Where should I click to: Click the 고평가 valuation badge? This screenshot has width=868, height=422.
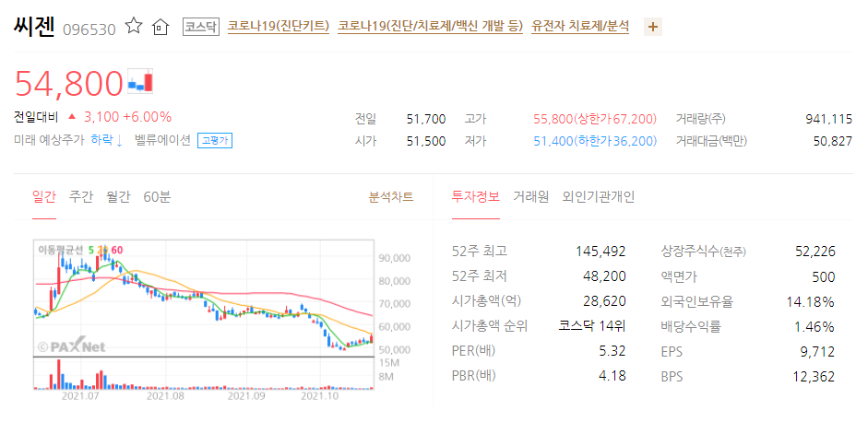tap(215, 141)
